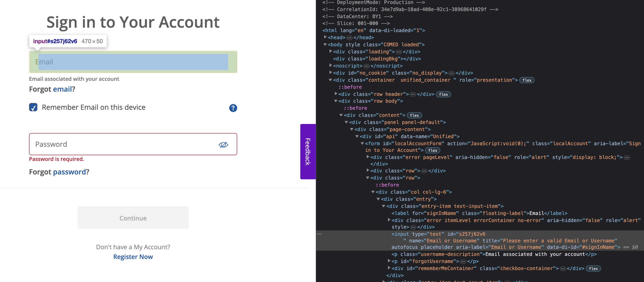This screenshot has height=282, width=644.
Task: Open the help tooltip question mark icon
Action: tap(233, 108)
